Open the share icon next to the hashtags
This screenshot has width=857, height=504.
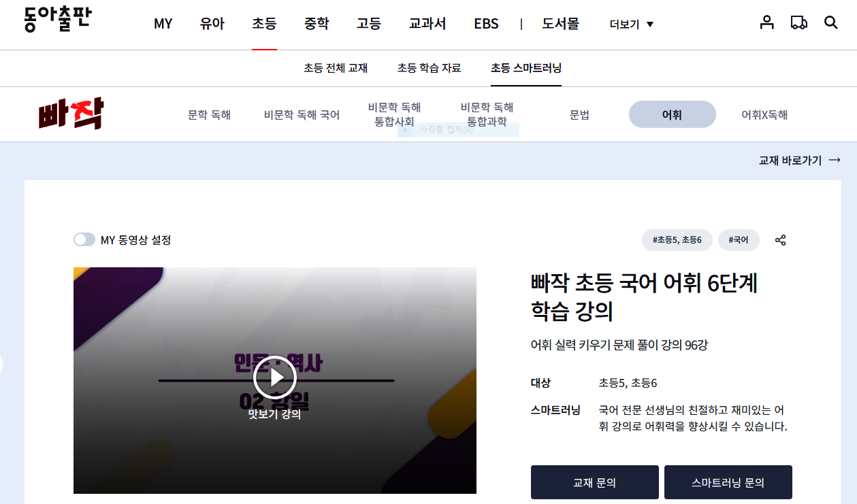coord(780,240)
